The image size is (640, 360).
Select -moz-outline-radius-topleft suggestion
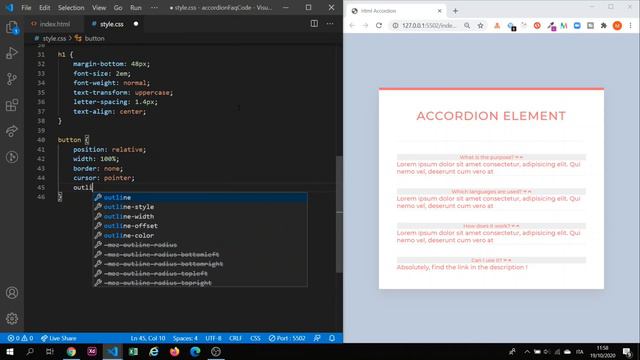click(x=200, y=273)
